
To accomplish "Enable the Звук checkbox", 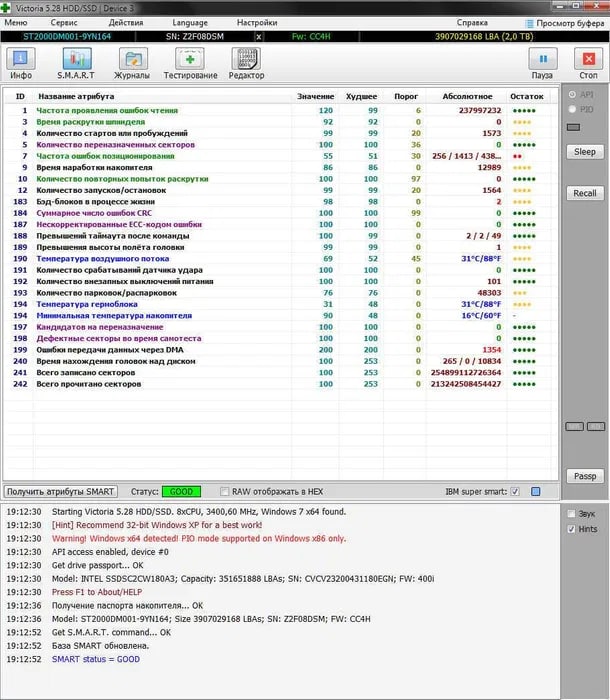I will (x=571, y=514).
